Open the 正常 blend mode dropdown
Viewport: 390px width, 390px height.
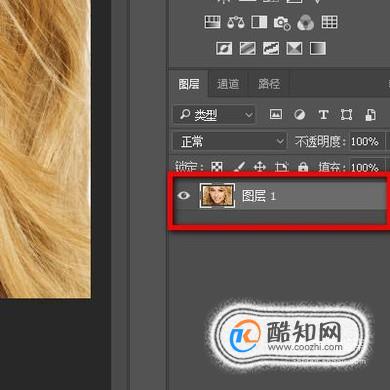click(x=230, y=142)
